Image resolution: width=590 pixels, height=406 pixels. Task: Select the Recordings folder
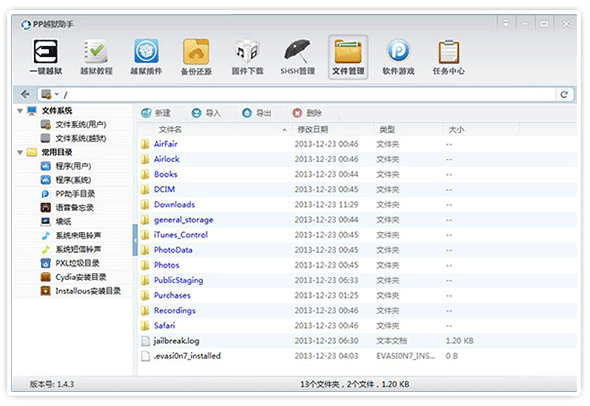click(x=175, y=310)
